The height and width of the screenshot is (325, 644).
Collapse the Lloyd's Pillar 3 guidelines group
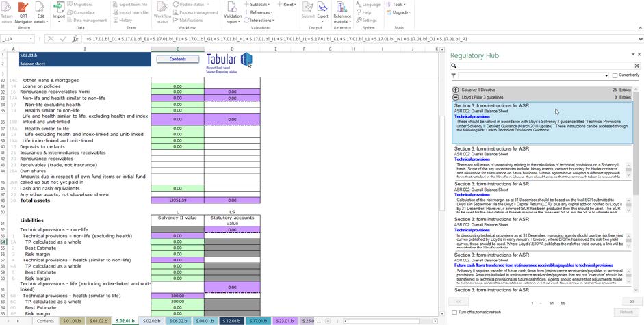(455, 97)
